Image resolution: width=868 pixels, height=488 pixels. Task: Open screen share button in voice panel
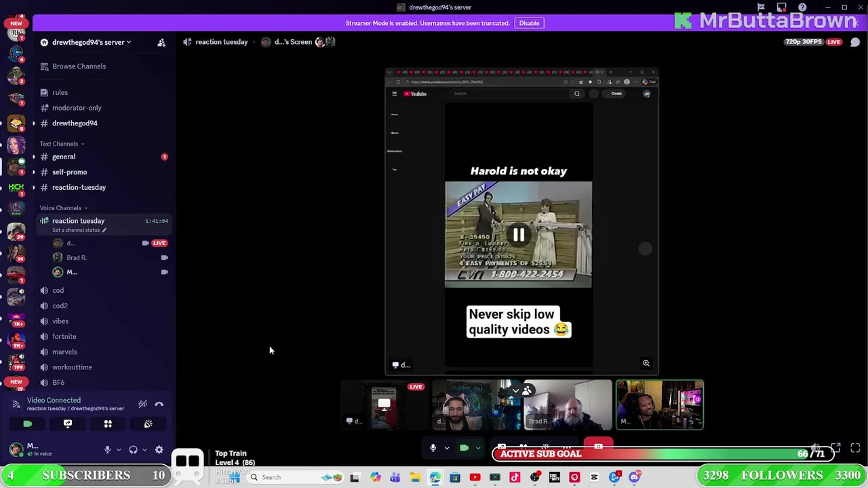coord(68,424)
